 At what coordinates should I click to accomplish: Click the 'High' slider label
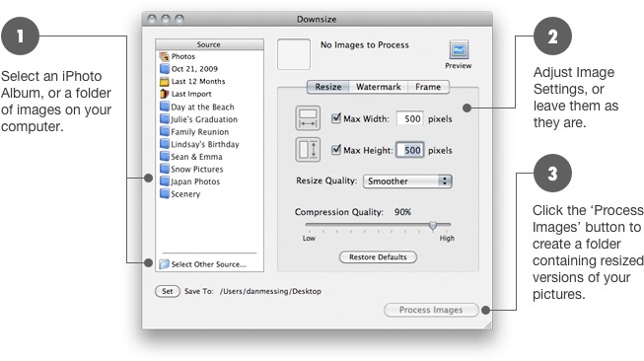tap(447, 239)
